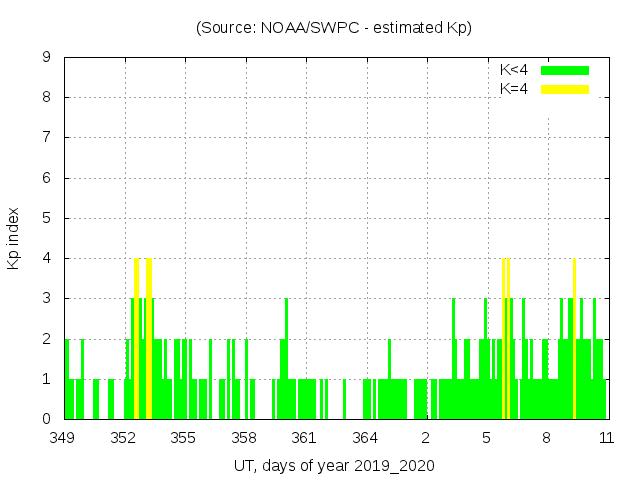Click the 349 tick label on x-axis
This screenshot has height=480, width=640.
(64, 437)
